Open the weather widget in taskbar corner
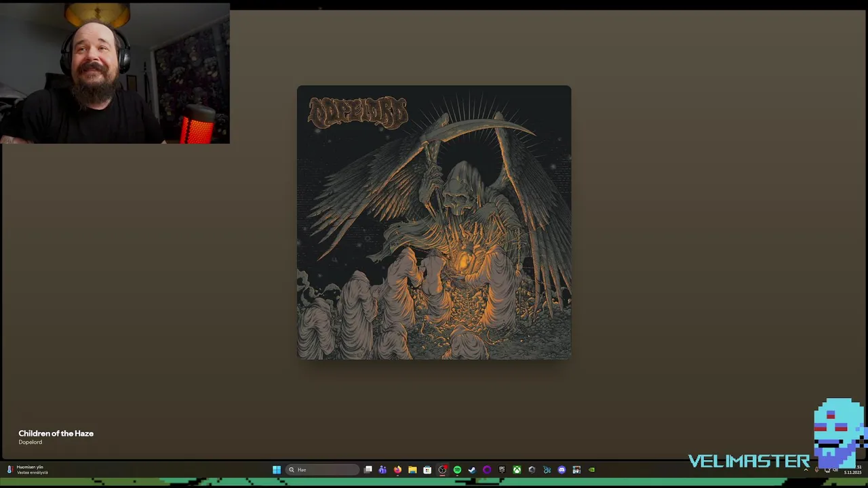The width and height of the screenshot is (868, 488). pos(28,469)
